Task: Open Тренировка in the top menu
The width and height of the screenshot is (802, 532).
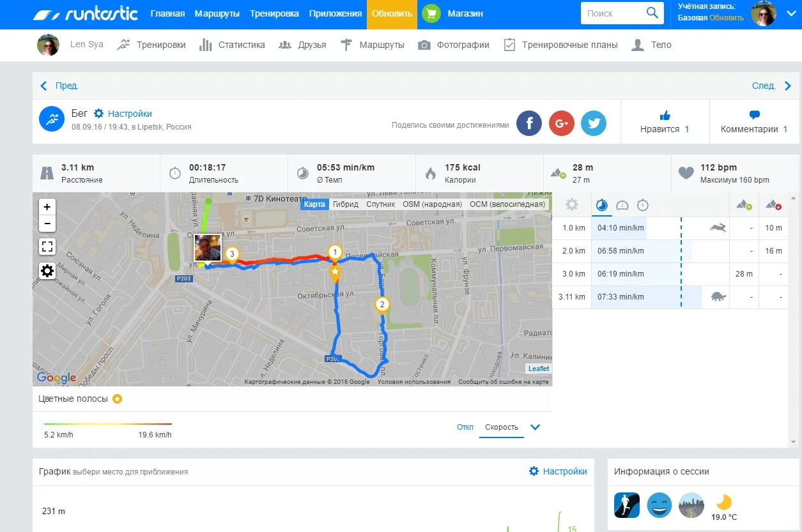Action: [274, 13]
